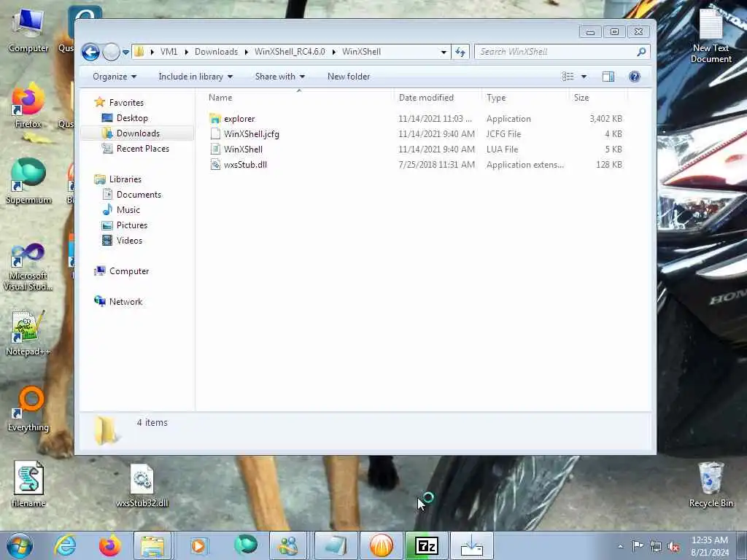Click the Windows Explorer taskbar button

pos(152,545)
